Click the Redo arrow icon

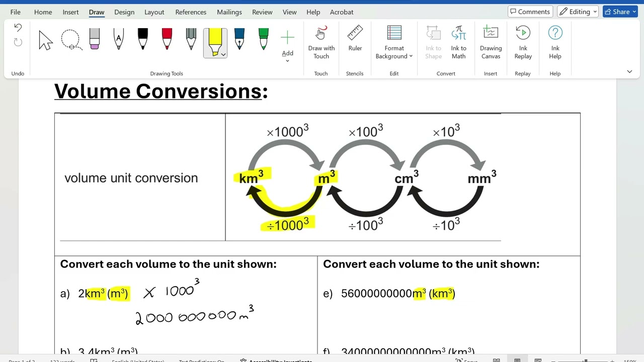click(18, 42)
